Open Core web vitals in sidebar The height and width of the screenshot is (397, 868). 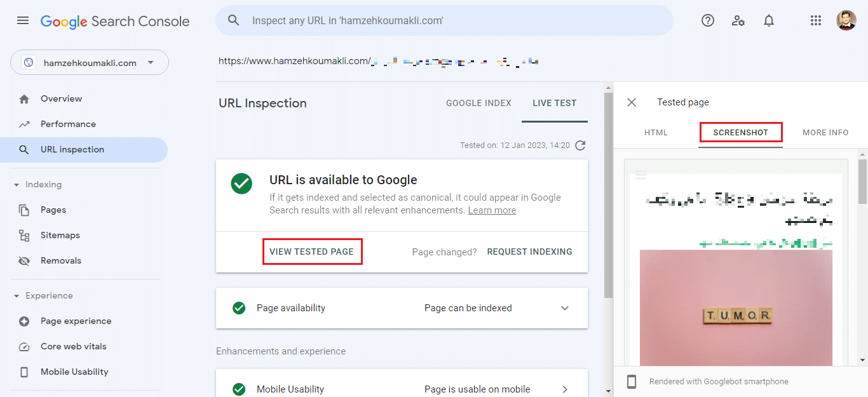(x=73, y=346)
